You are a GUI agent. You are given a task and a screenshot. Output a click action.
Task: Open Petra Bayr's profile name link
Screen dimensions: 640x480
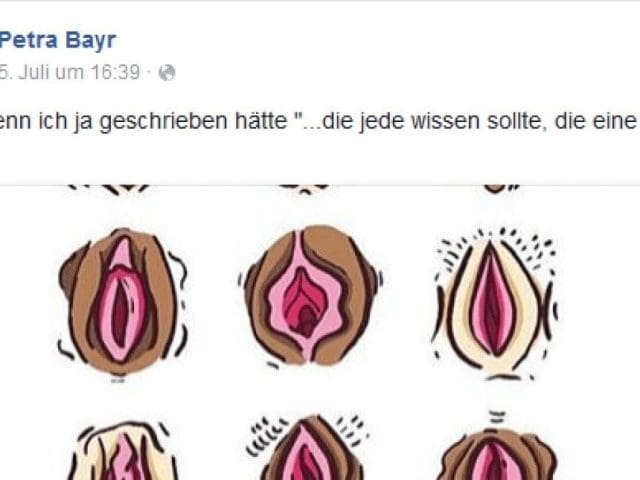tap(58, 41)
